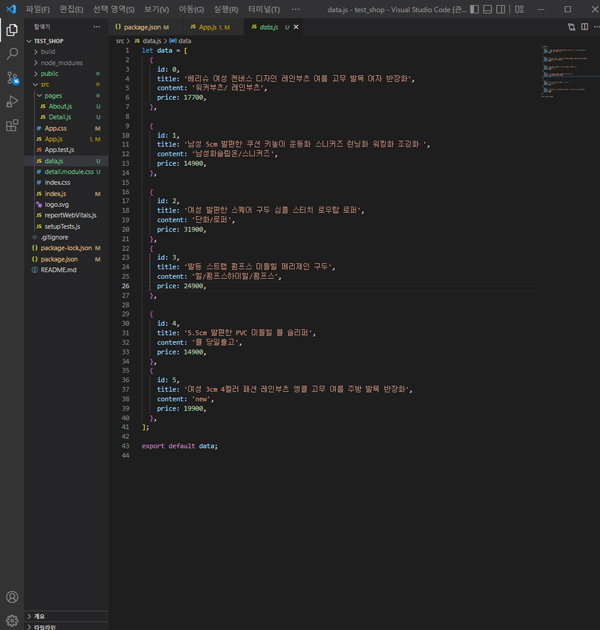Toggle secondary sidebar layout icon

pyautogui.click(x=500, y=9)
